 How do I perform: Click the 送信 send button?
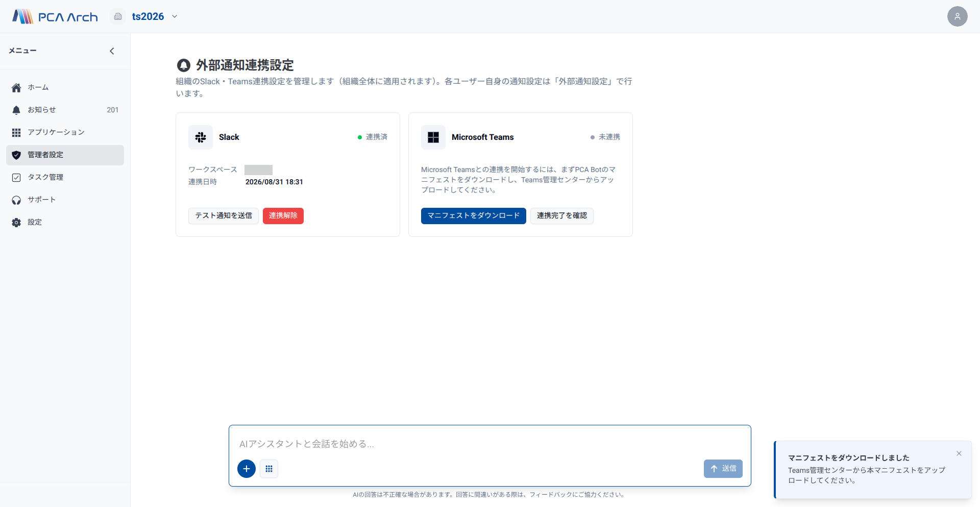pos(723,469)
